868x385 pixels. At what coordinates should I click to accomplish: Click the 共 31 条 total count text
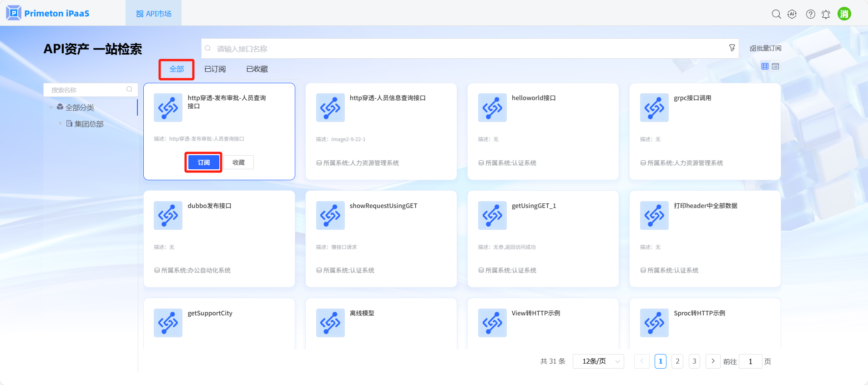[553, 361]
